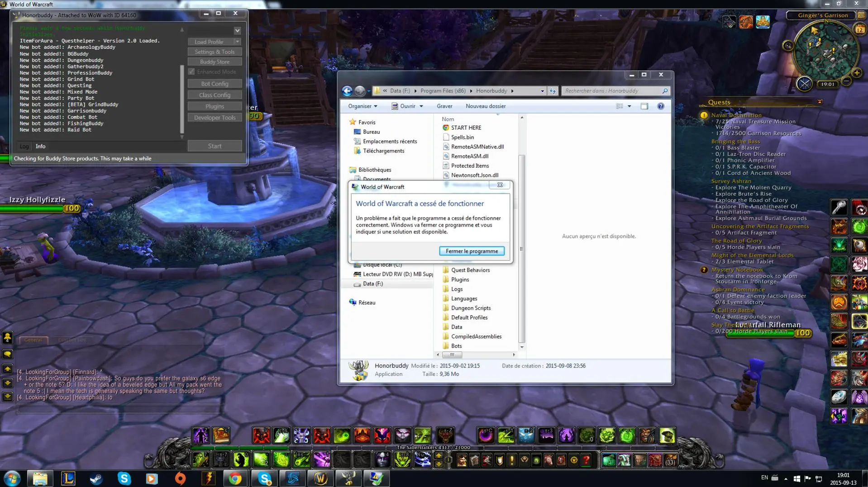Open the Organiser dropdown menu
The width and height of the screenshot is (868, 487).
362,106
